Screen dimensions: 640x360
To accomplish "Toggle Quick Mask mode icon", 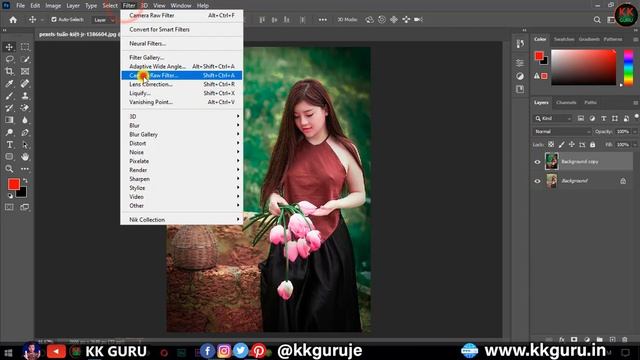I will (9, 207).
